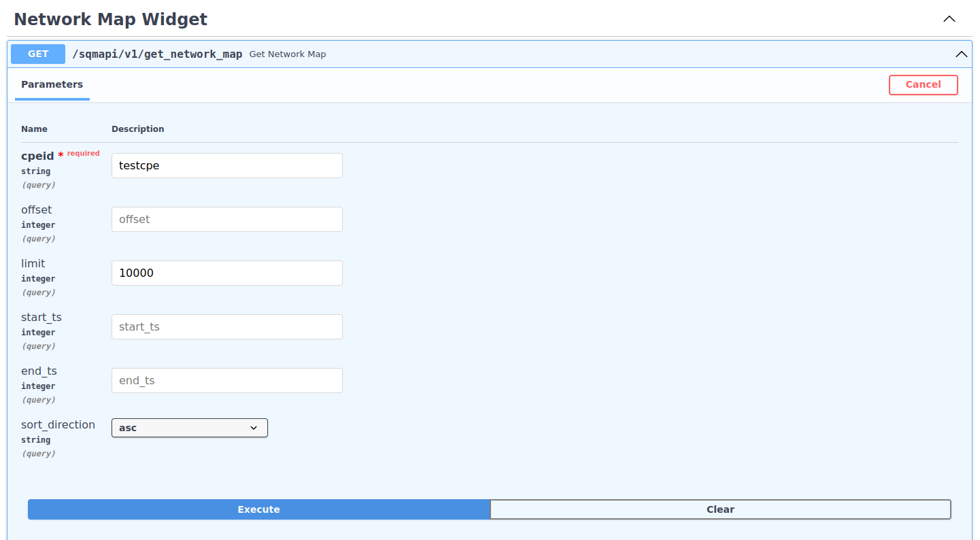Screen dimensions: 980x540
Task: Click the red required asterisk beside cpeid
Action: [61, 156]
